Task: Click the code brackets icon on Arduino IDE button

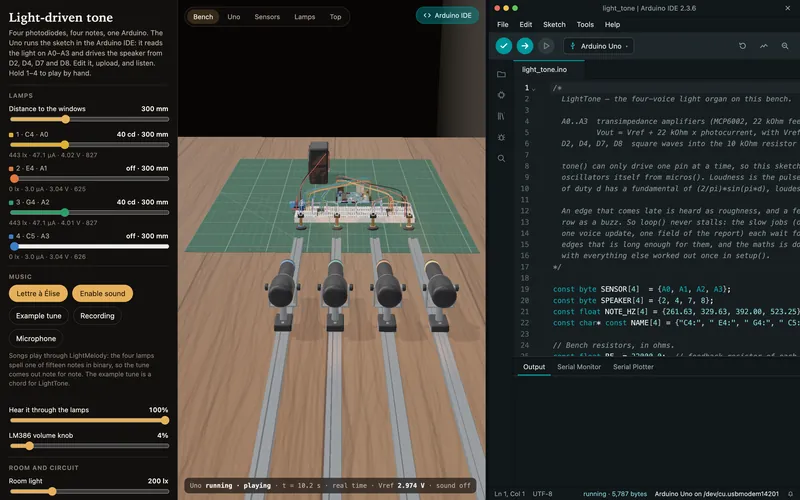Action: click(x=427, y=15)
